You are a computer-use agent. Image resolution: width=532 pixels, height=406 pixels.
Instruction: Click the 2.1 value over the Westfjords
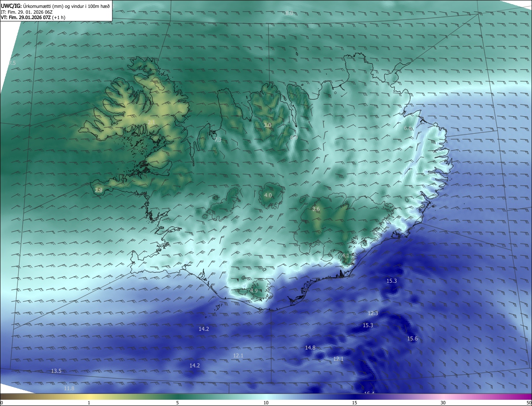coord(151,122)
